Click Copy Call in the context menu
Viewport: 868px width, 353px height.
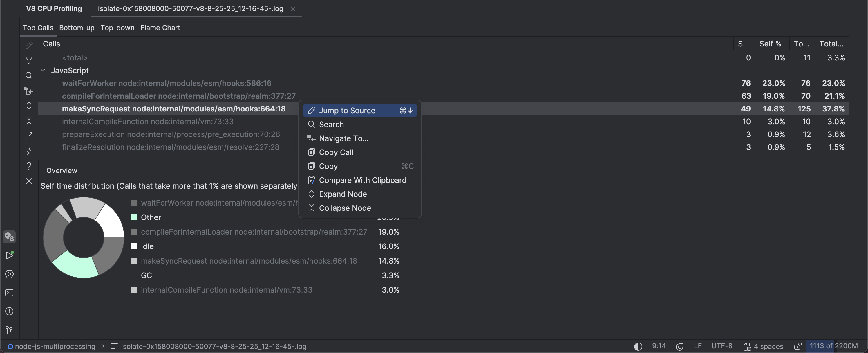[x=336, y=152]
